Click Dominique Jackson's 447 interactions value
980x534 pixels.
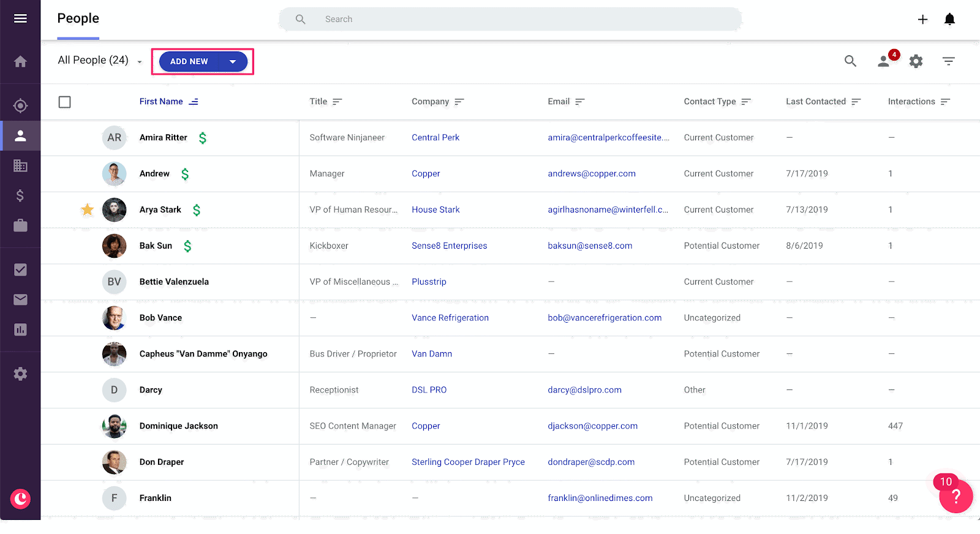point(895,426)
